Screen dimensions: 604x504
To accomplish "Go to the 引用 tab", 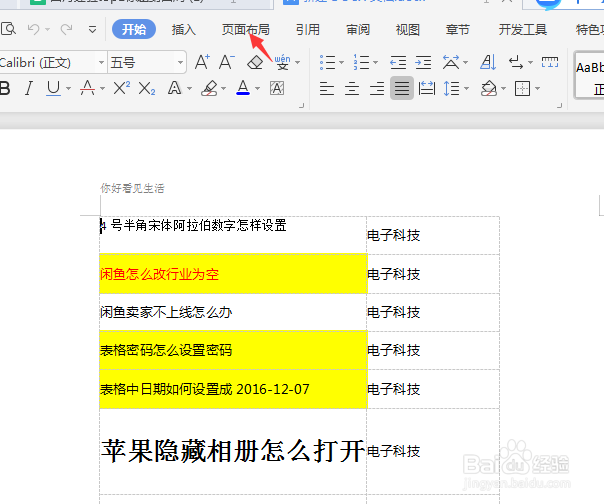I will [307, 29].
